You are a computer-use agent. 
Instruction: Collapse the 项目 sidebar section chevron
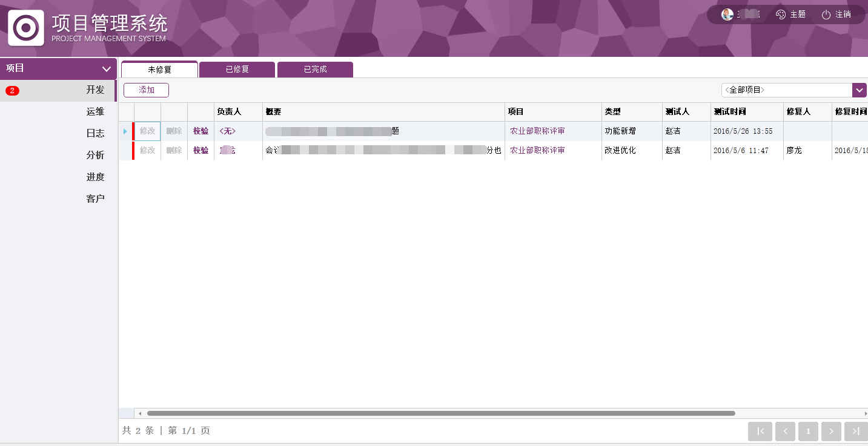(107, 69)
